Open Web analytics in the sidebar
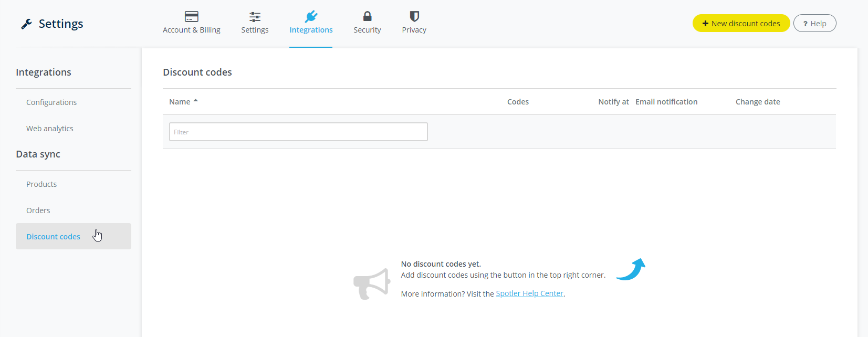The width and height of the screenshot is (868, 337). (50, 129)
